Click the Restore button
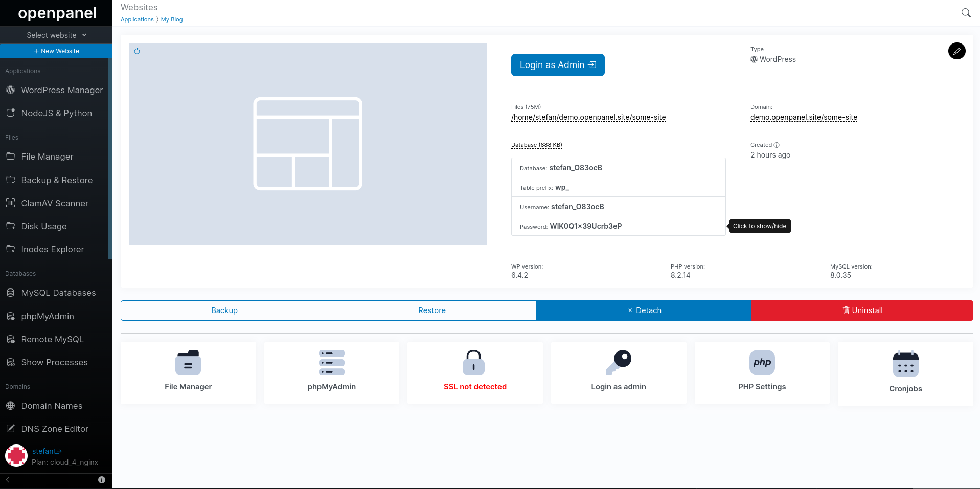This screenshot has width=980, height=489. tap(432, 310)
